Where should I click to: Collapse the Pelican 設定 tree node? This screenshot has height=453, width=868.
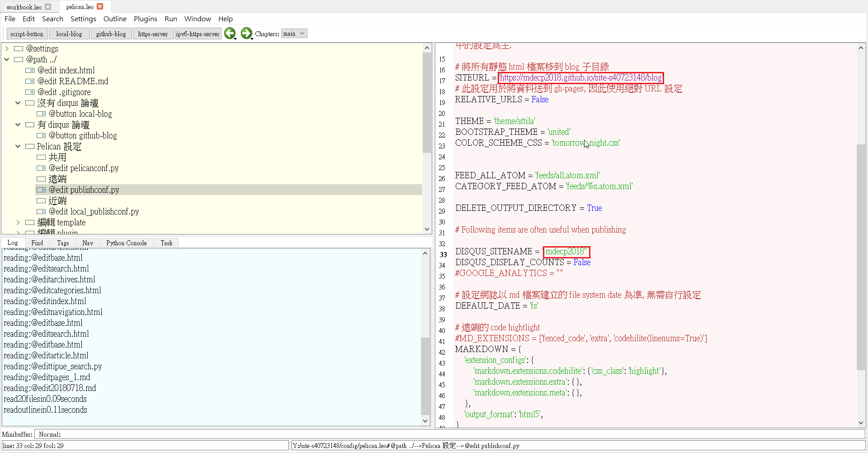pos(18,146)
